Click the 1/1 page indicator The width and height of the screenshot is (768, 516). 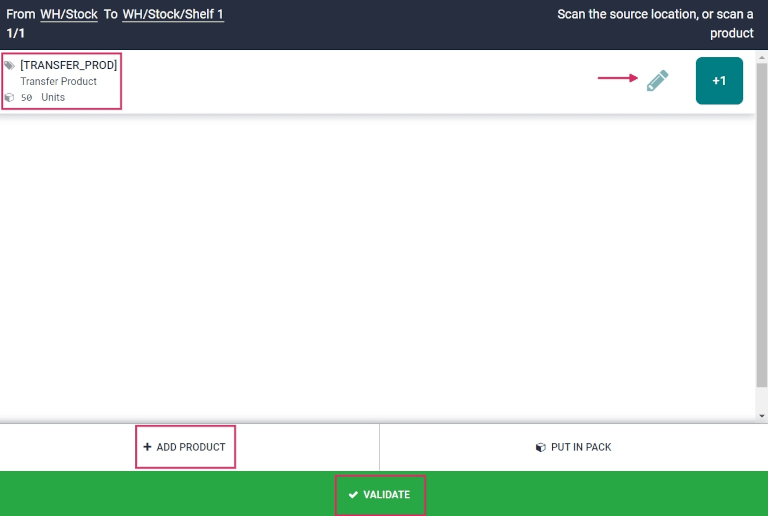[15, 33]
